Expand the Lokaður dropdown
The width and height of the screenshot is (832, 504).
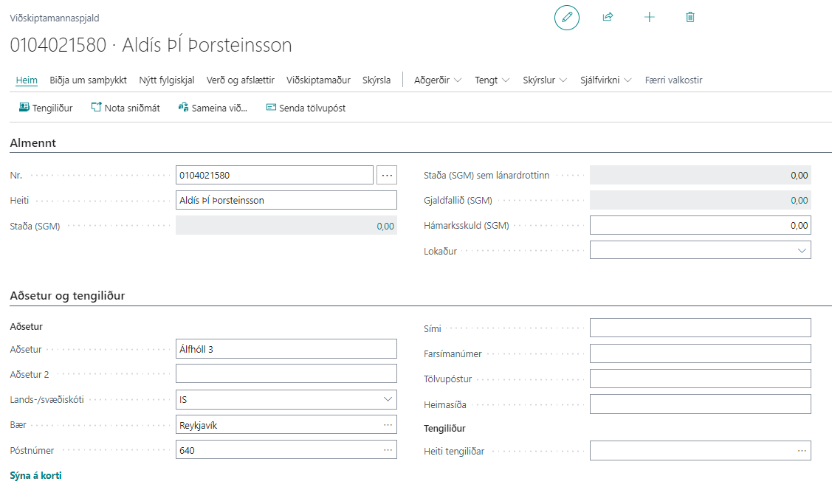(x=802, y=251)
